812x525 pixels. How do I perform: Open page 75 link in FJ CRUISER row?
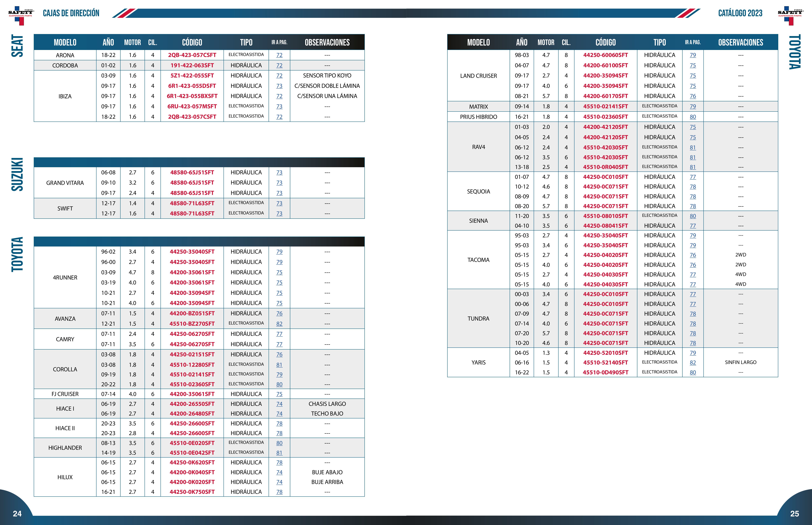point(279,394)
